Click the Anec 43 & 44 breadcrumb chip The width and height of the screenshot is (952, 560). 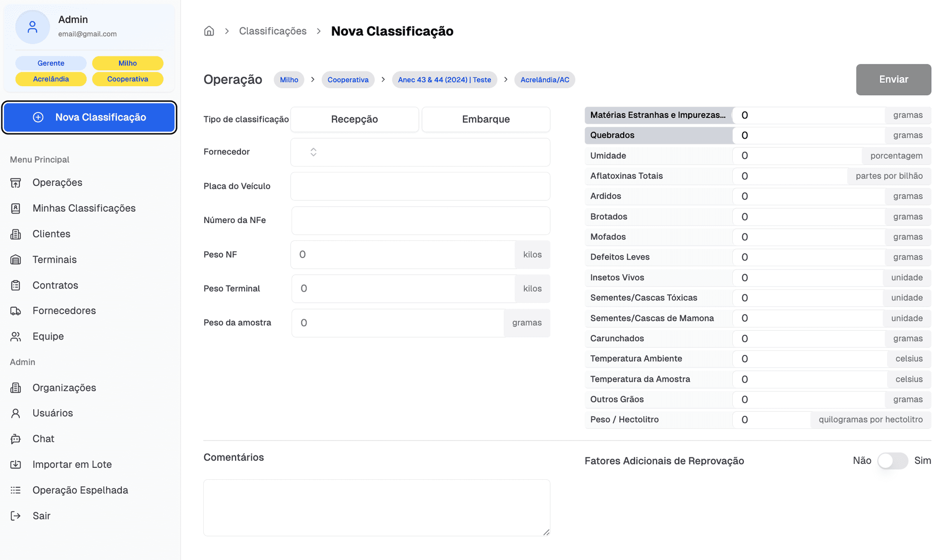(x=444, y=80)
